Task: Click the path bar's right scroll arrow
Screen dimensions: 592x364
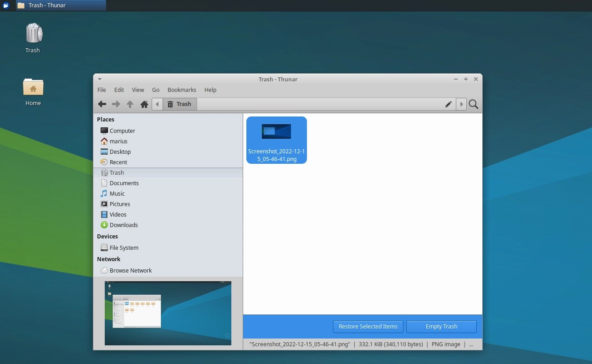Action: [461, 104]
